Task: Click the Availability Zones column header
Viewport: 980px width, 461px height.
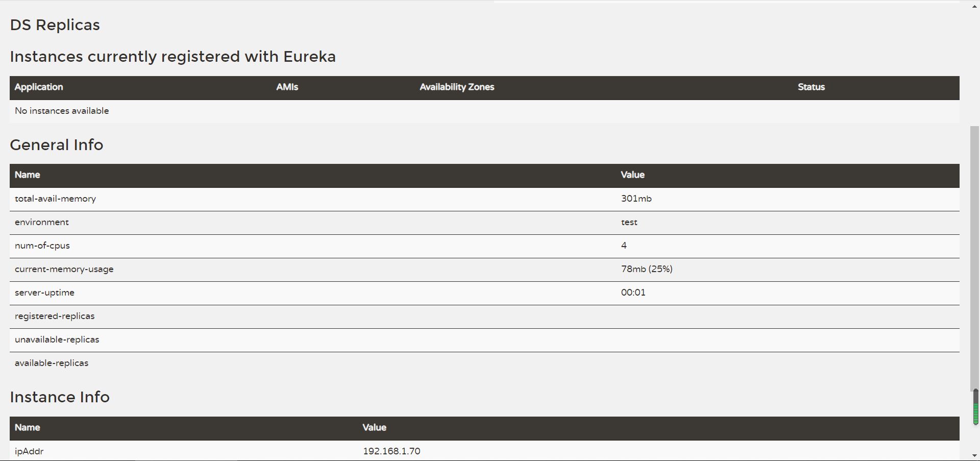Action: click(x=457, y=87)
